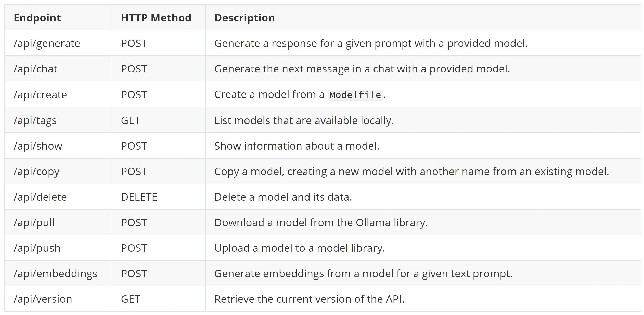The height and width of the screenshot is (315, 644).
Task: Click the GET method for /api/tags
Action: coord(131,120)
